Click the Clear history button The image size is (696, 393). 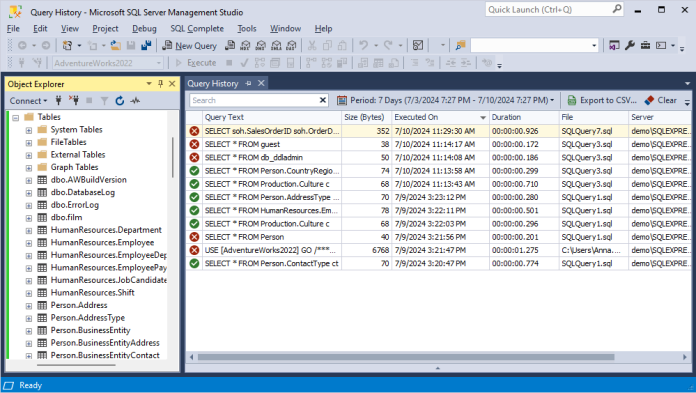(661, 100)
